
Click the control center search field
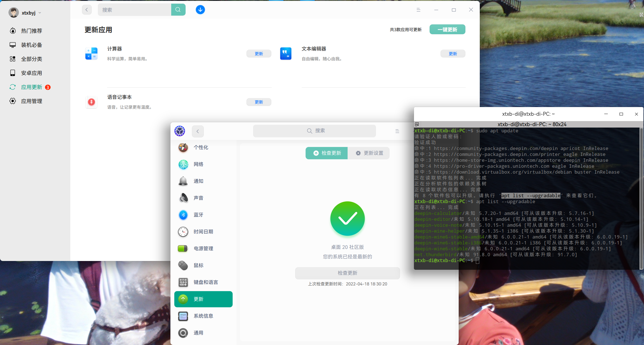coord(314,131)
